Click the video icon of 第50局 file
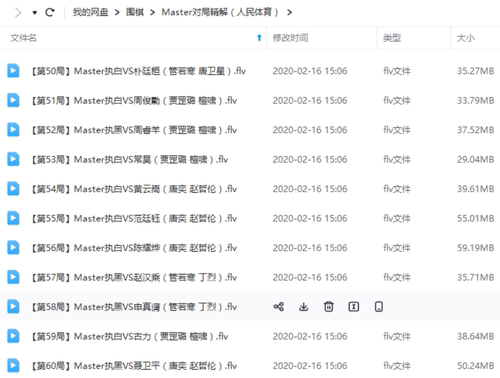This screenshot has width=500, height=378. pos(13,71)
